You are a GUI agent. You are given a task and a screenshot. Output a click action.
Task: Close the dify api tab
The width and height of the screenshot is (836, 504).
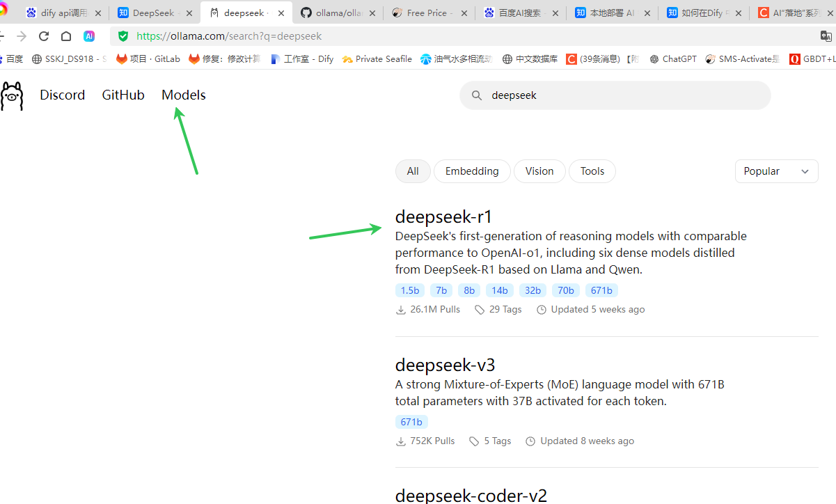[97, 13]
